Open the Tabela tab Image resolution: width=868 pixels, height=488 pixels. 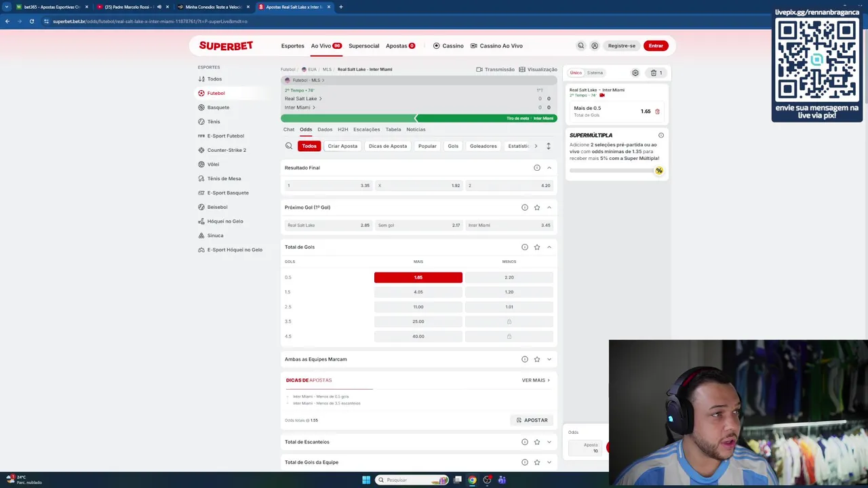tap(393, 129)
